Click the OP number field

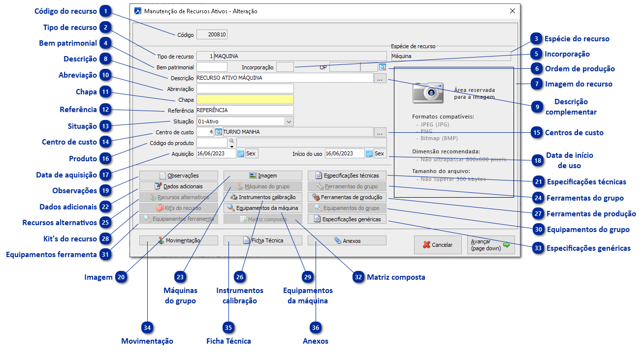pyautogui.click(x=345, y=67)
